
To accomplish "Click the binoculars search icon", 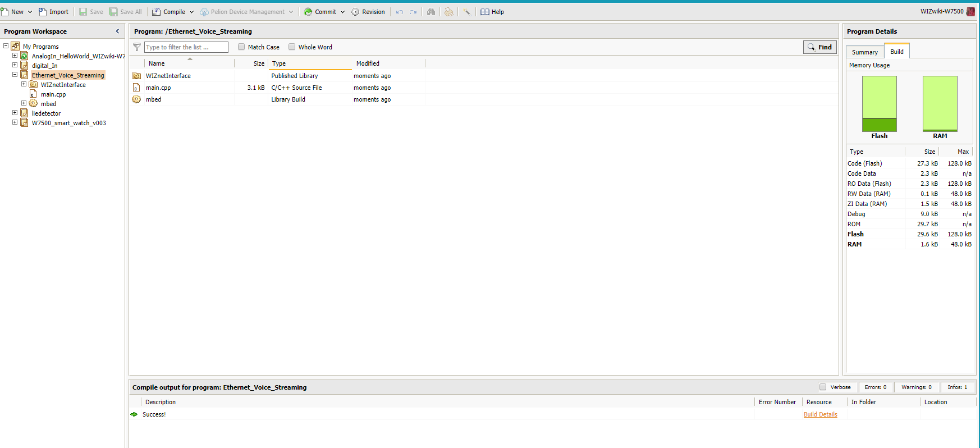I will [x=431, y=12].
